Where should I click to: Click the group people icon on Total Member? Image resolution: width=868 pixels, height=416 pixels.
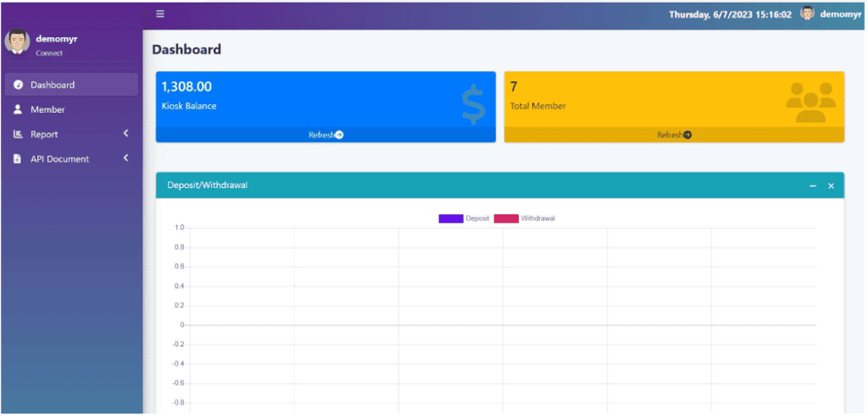(810, 102)
